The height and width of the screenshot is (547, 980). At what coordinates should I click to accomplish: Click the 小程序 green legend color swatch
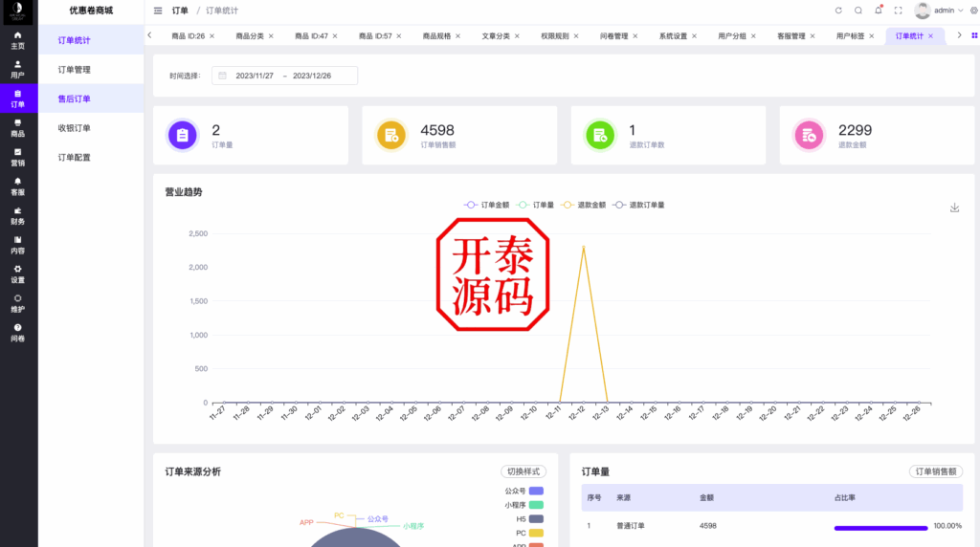tap(536, 505)
